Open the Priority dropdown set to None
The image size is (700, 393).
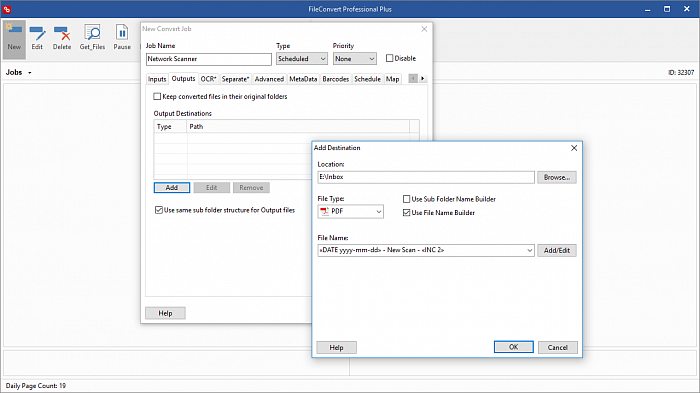(354, 59)
